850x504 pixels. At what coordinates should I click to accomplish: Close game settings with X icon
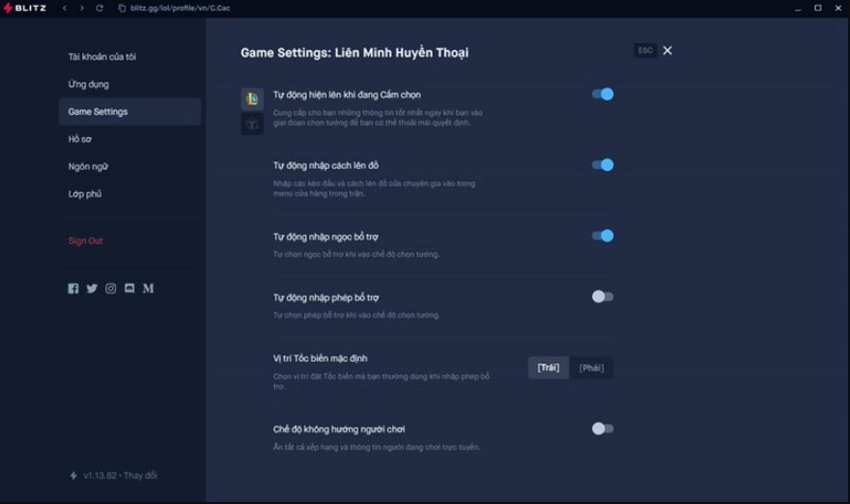click(x=667, y=50)
